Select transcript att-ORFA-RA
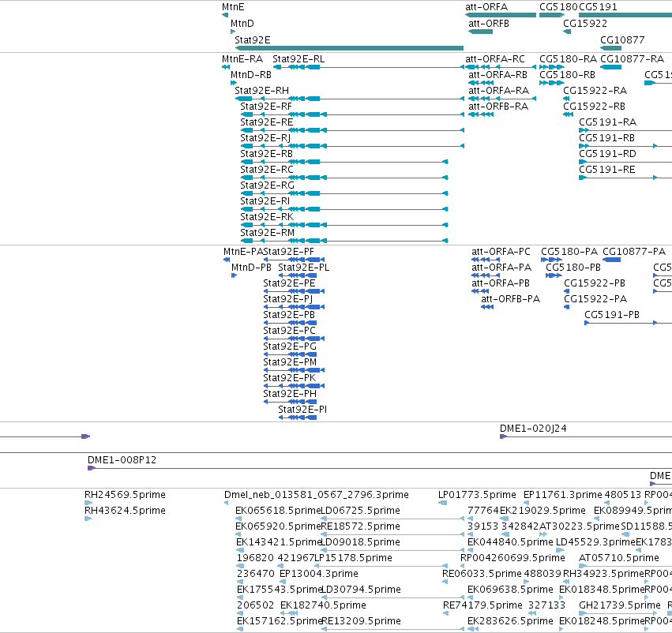The height and width of the screenshot is (633, 672). pyautogui.click(x=502, y=99)
